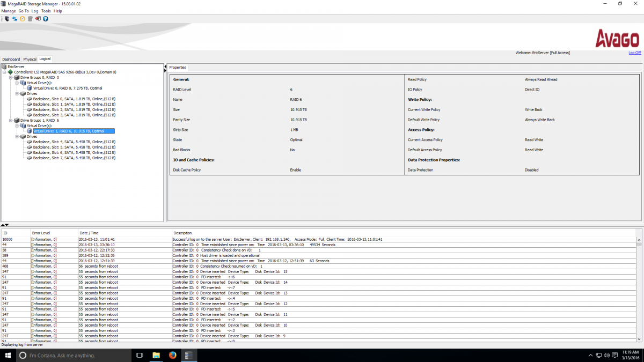
Task: Collapse Virtual Drive(s) under Drive Group 1
Action: pos(17,125)
